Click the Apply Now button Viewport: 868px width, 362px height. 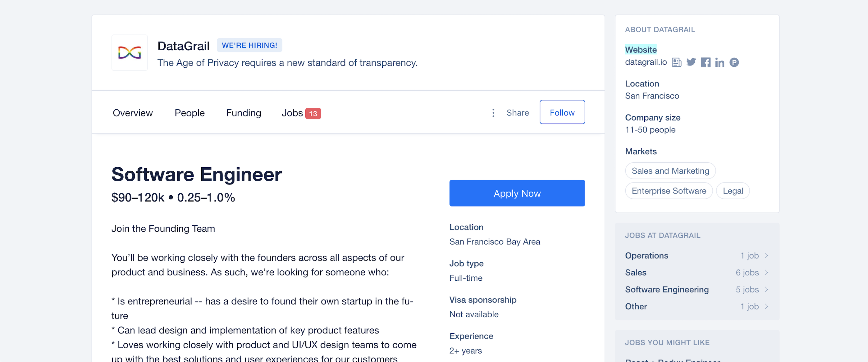coord(517,192)
